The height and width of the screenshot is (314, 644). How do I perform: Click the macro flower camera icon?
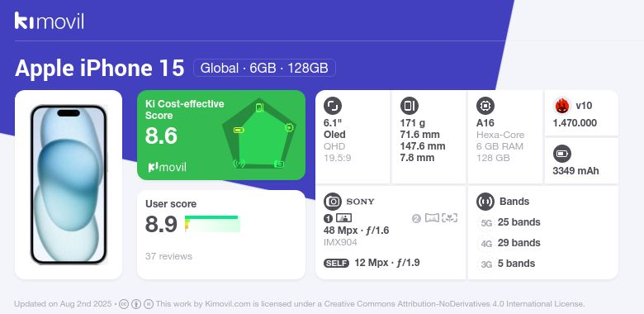(x=450, y=218)
